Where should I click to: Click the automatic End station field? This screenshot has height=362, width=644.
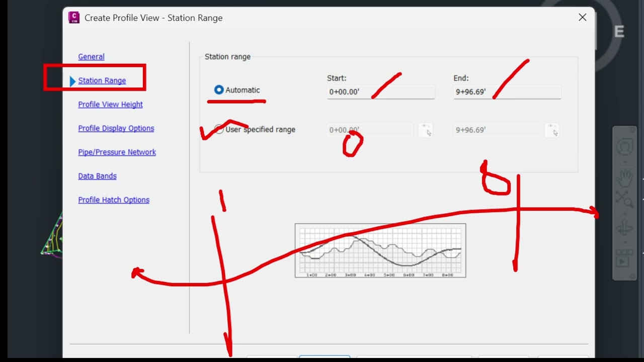(507, 92)
